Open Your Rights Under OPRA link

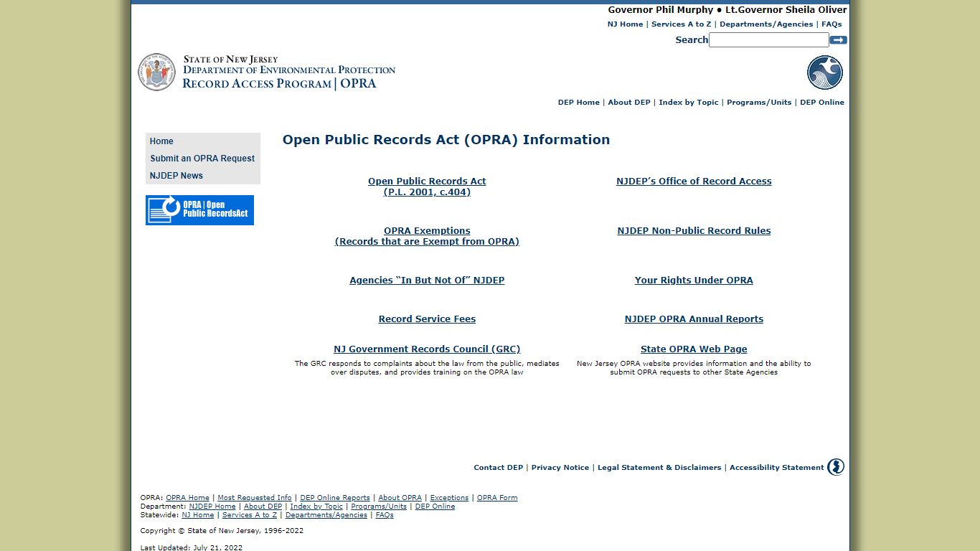[x=694, y=281]
